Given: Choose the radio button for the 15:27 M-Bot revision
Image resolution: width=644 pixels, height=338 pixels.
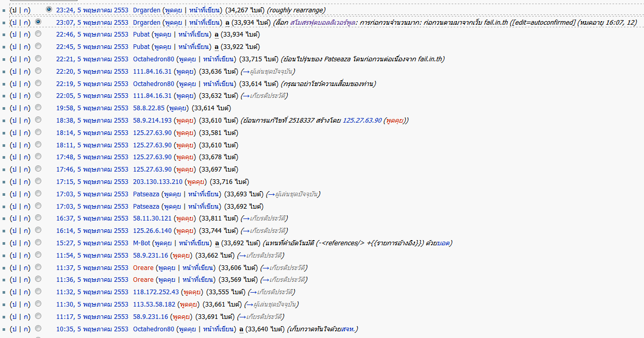Looking at the screenshot, I should (x=38, y=243).
